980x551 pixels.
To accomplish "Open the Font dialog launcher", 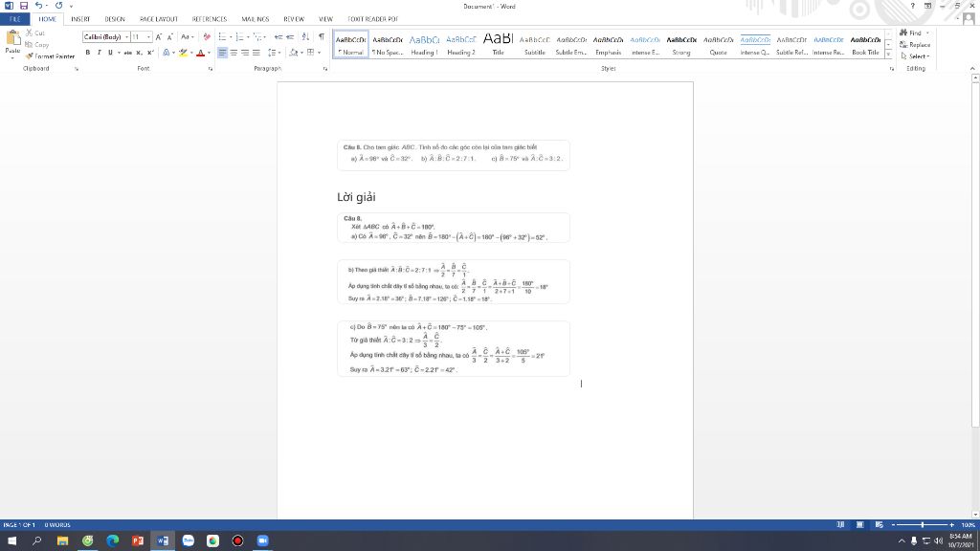I will coord(210,69).
